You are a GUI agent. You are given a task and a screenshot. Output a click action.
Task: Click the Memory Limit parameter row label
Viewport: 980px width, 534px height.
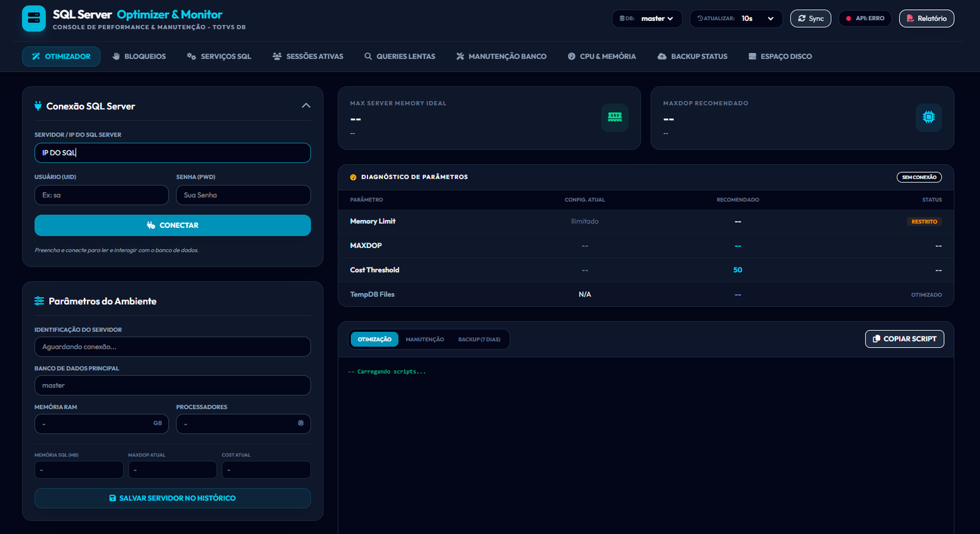pos(373,221)
